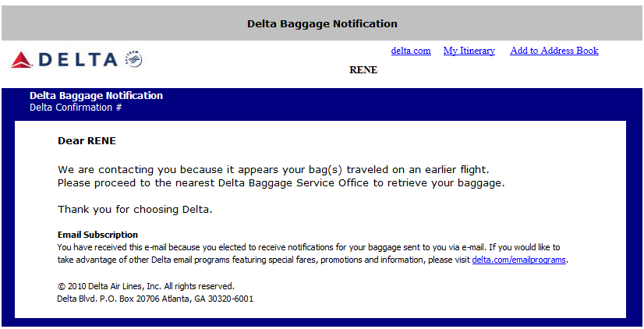
Task: Click the line starting 'We are contacting you'
Action: pyautogui.click(x=274, y=169)
